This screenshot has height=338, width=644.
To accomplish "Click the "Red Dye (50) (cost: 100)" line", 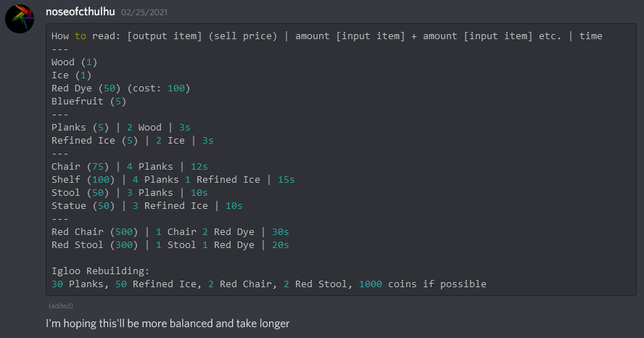I will pyautogui.click(x=120, y=88).
